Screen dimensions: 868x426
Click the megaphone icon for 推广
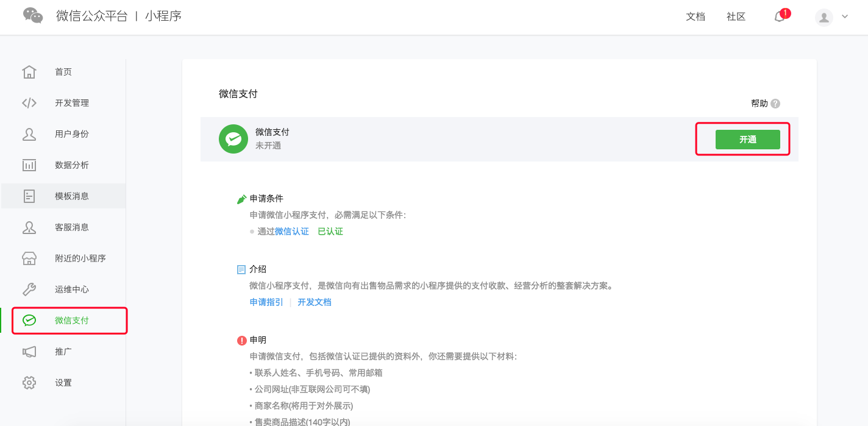[x=29, y=352]
